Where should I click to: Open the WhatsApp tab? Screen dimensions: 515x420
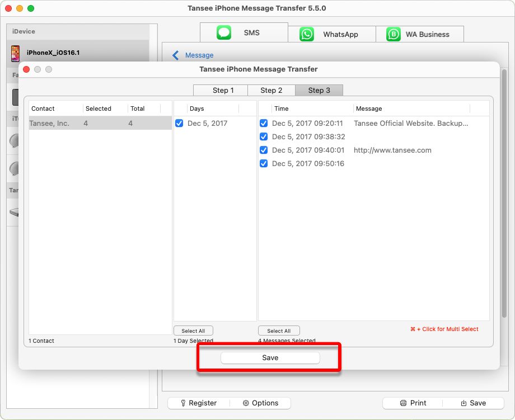click(x=332, y=34)
